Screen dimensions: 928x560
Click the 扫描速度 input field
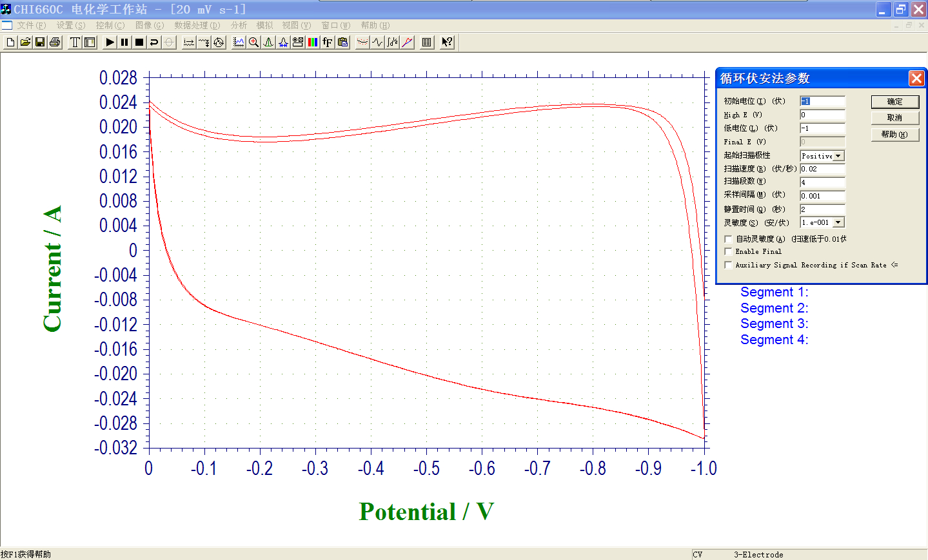tap(822, 169)
